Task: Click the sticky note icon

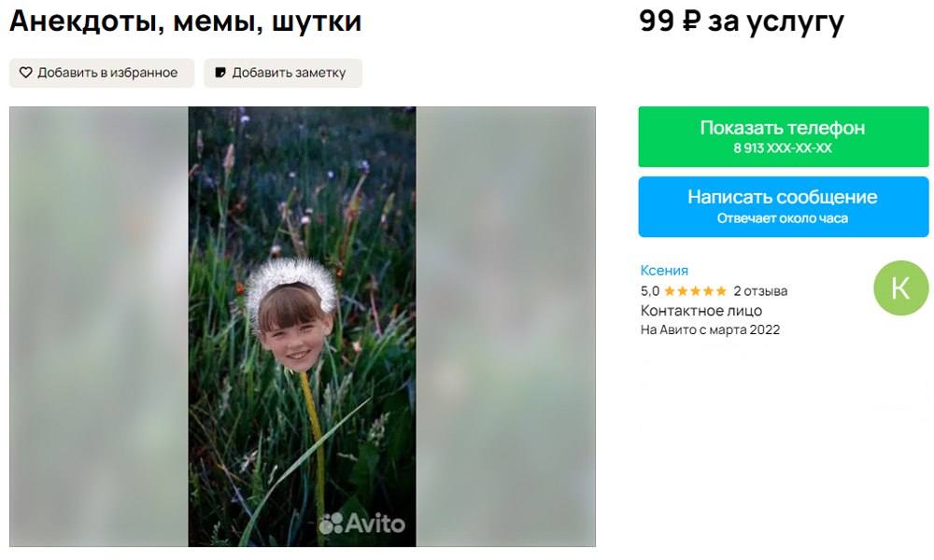Action: 220,73
